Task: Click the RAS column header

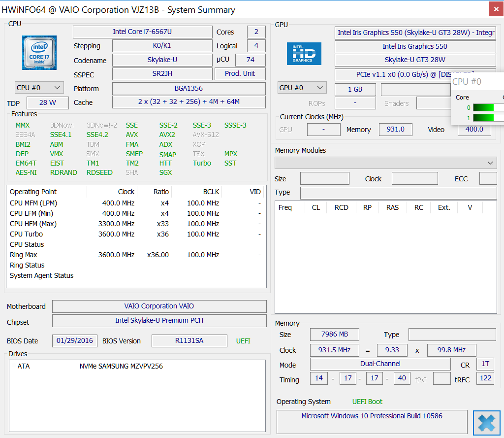Action: coord(392,207)
